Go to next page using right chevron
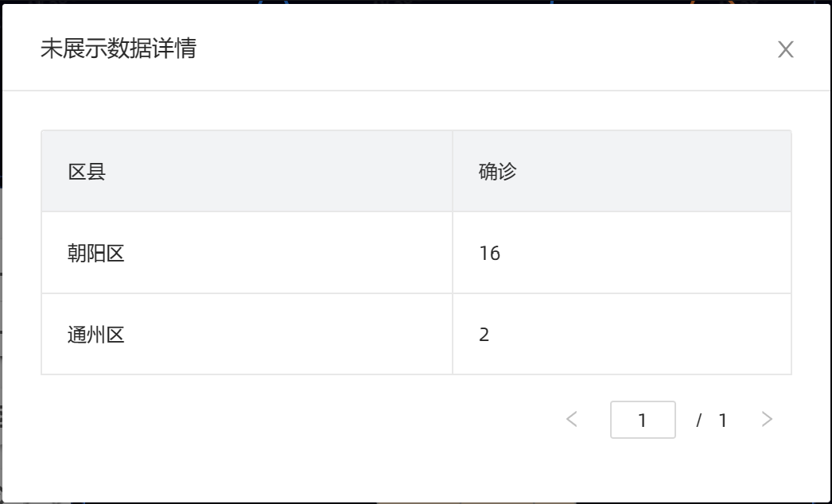The height and width of the screenshot is (504, 832). pos(767,419)
